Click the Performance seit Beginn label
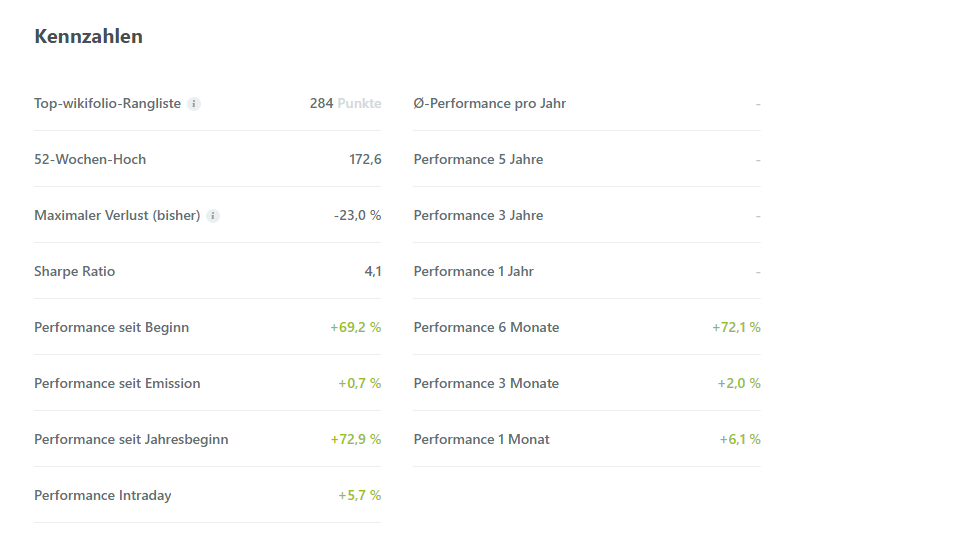960x540 pixels. (x=111, y=328)
